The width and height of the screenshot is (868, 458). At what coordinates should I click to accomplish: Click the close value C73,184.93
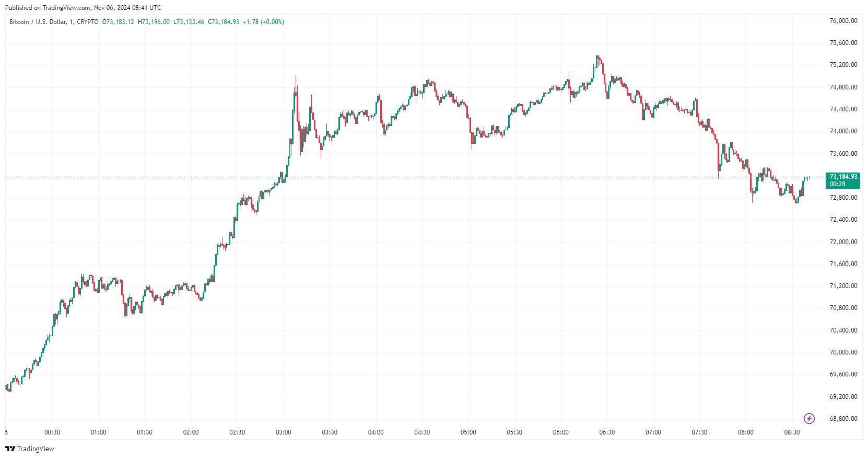tap(224, 22)
